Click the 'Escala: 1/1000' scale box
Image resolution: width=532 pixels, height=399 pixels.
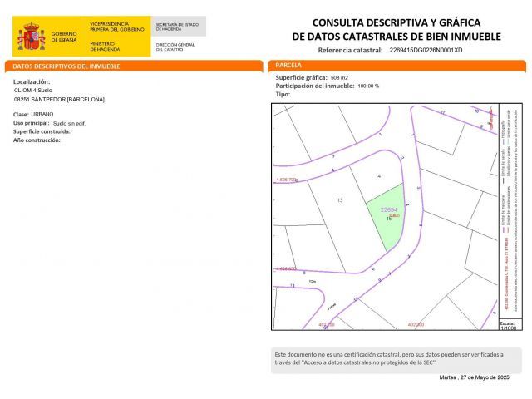click(x=510, y=324)
